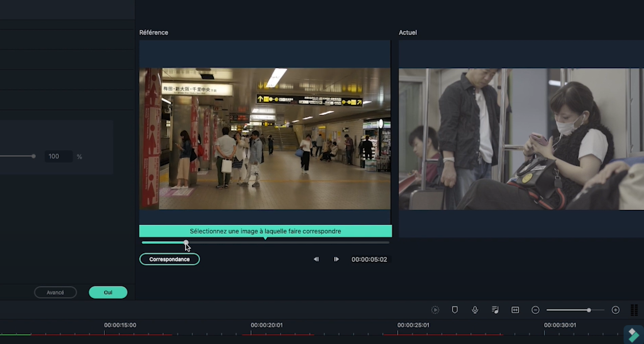Click the Filmora logo icon
644x344 pixels.
(x=633, y=335)
